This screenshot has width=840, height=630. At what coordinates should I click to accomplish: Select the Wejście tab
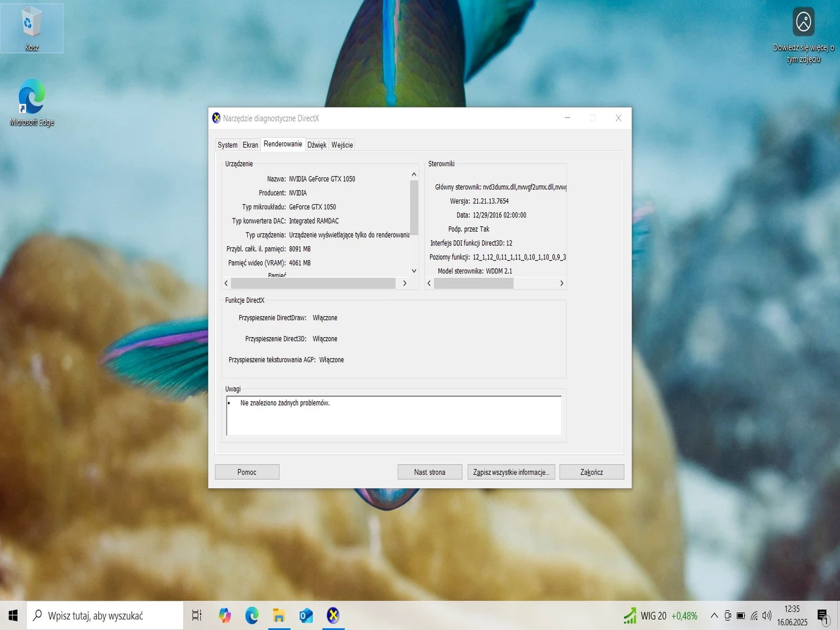[342, 144]
